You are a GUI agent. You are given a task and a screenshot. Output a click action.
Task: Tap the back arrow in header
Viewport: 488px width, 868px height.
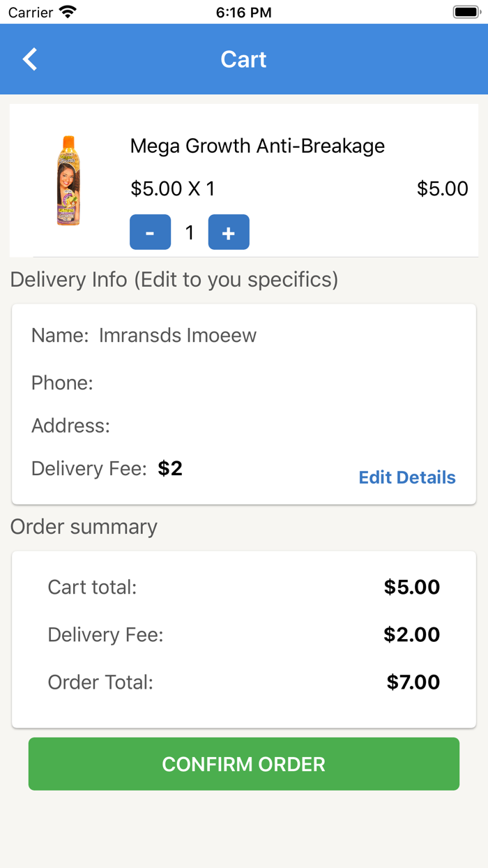click(x=30, y=59)
